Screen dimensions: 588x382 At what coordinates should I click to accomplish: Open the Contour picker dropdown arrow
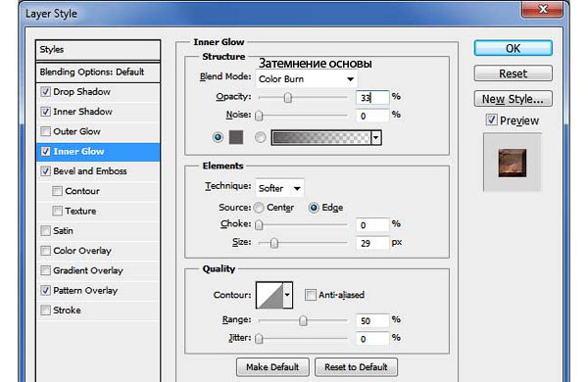click(x=287, y=295)
